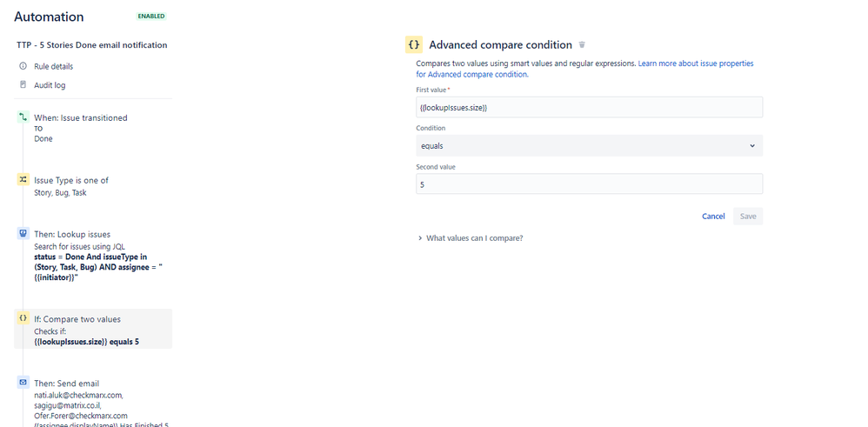Click the Issue Type condition shuffle icon
The image size is (868, 427).
(x=23, y=179)
